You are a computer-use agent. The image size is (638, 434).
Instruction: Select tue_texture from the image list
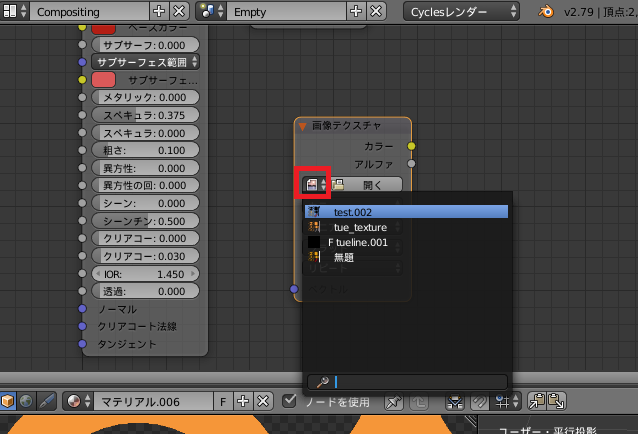[x=406, y=227]
